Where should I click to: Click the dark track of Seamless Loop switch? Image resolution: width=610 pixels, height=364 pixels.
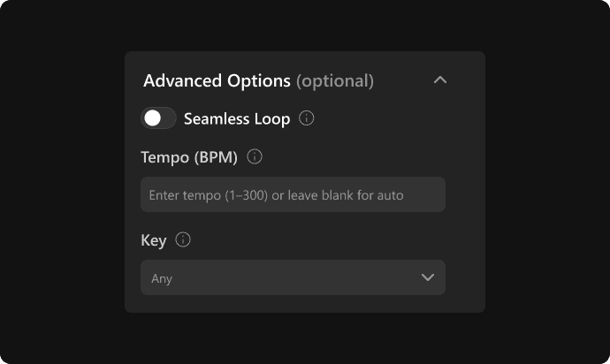click(169, 118)
